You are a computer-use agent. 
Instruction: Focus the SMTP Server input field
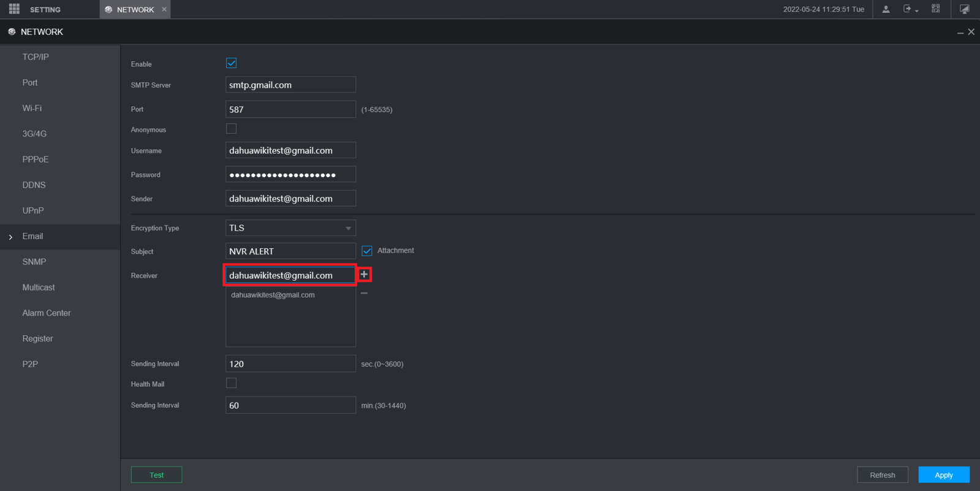290,85
